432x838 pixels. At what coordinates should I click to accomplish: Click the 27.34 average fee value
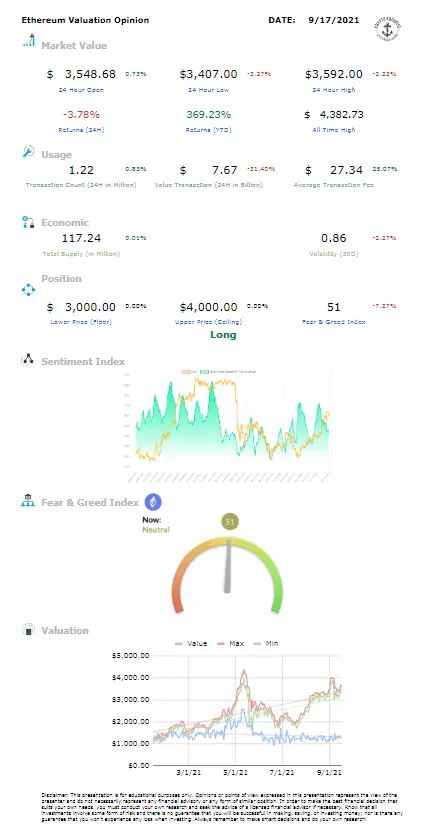(x=347, y=170)
